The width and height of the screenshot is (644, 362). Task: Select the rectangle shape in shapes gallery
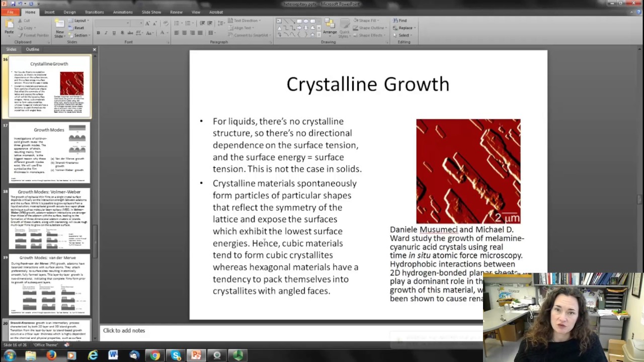(x=299, y=22)
